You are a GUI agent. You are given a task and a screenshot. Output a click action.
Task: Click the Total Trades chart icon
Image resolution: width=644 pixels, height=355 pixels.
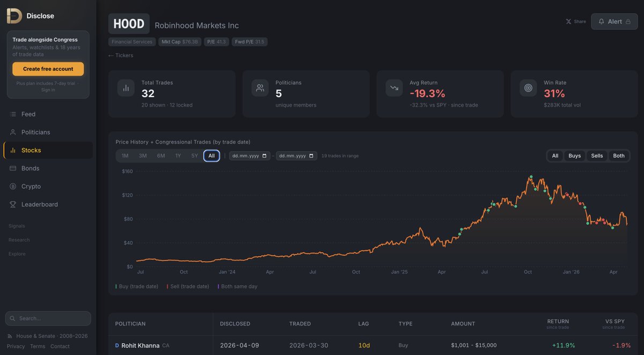(x=126, y=88)
